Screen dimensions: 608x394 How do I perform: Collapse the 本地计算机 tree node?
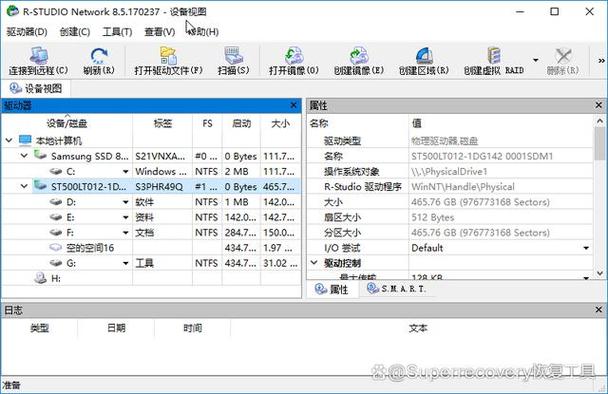9,140
